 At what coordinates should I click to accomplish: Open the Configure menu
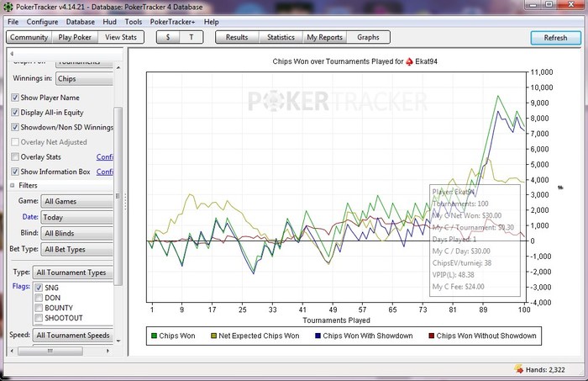point(42,22)
